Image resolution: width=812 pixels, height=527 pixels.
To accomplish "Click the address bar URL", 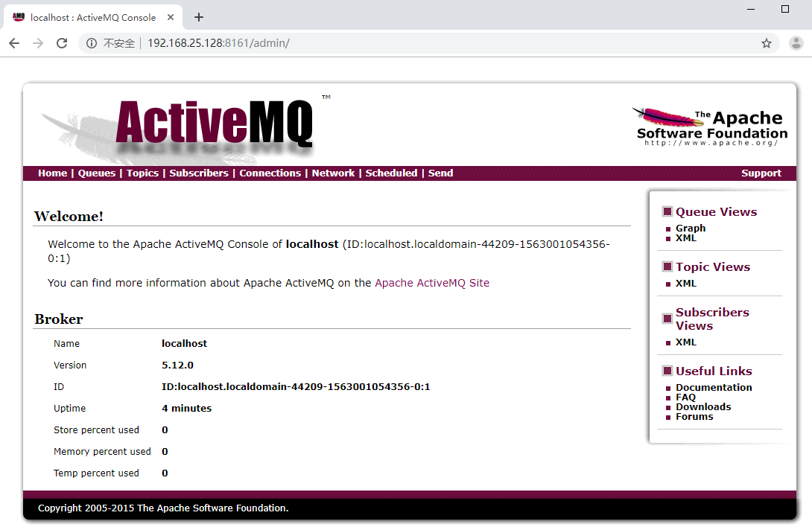I will pos(218,43).
